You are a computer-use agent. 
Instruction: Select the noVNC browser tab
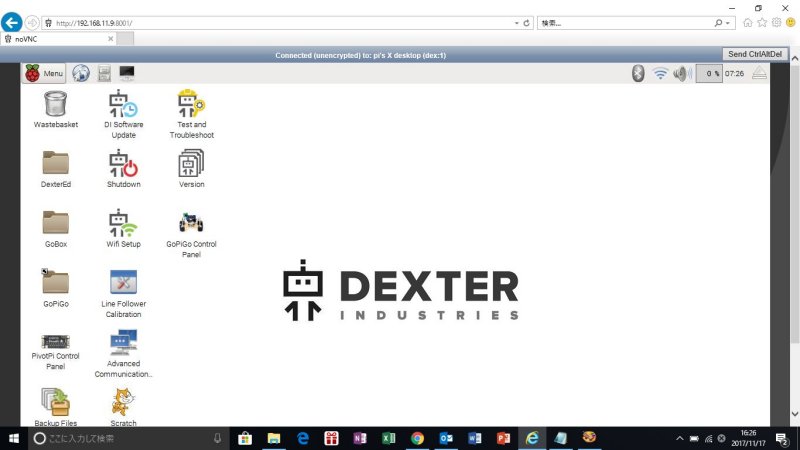(x=58, y=39)
